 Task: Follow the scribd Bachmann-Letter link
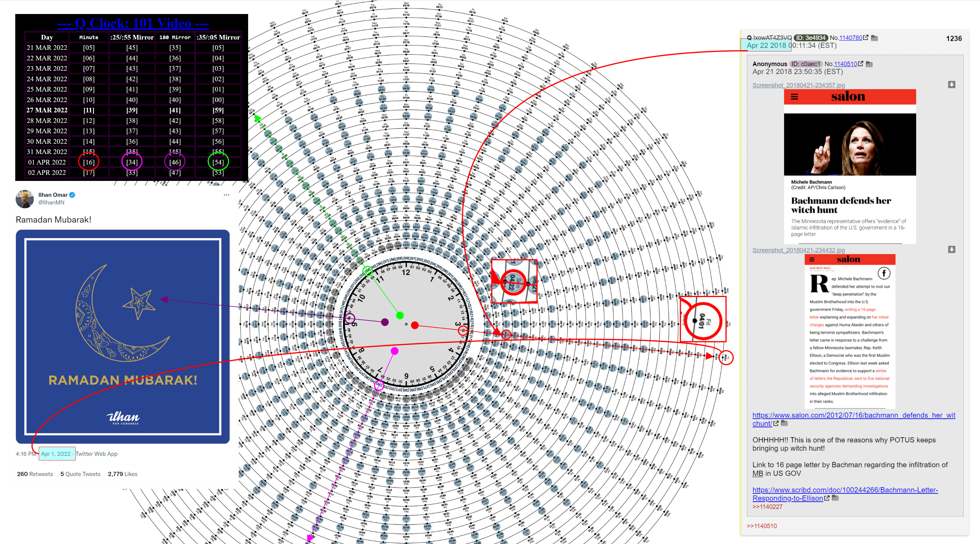coord(845,494)
